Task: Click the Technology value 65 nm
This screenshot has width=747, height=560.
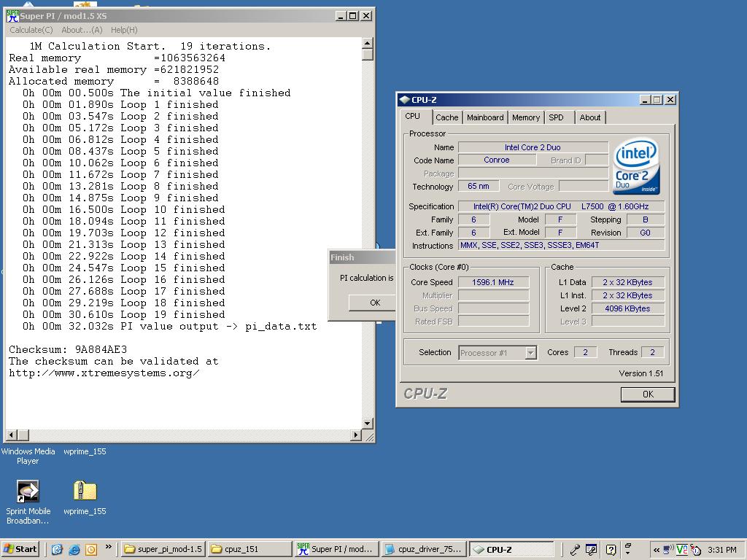Action: coord(479,186)
